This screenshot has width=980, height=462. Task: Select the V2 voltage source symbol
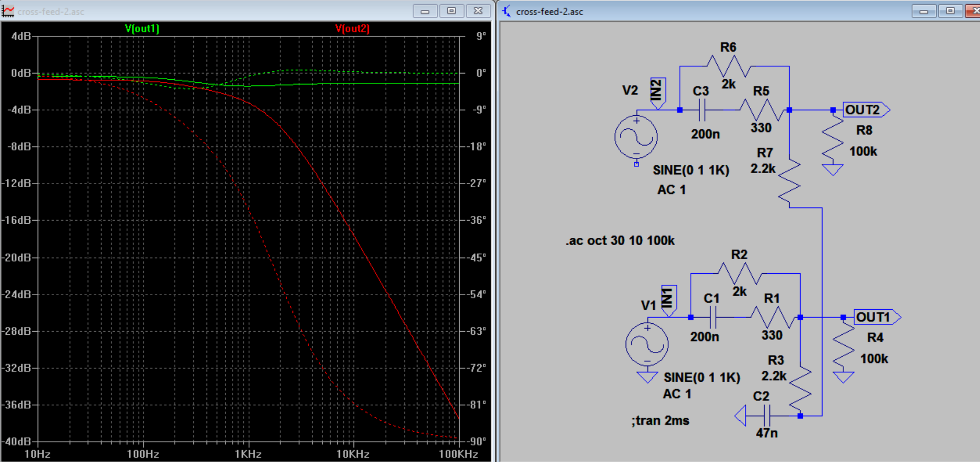(636, 138)
